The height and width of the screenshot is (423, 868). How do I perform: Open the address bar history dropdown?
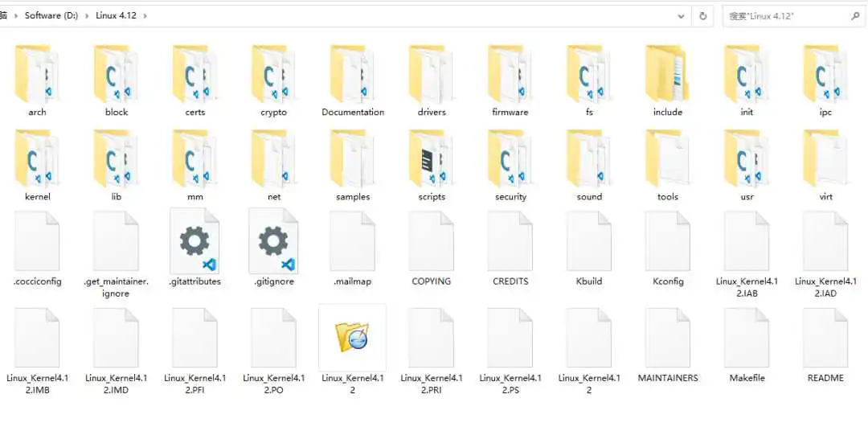point(681,16)
